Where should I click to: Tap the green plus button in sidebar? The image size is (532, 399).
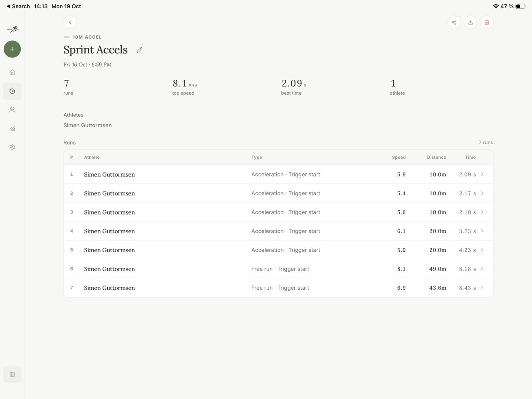tap(12, 49)
